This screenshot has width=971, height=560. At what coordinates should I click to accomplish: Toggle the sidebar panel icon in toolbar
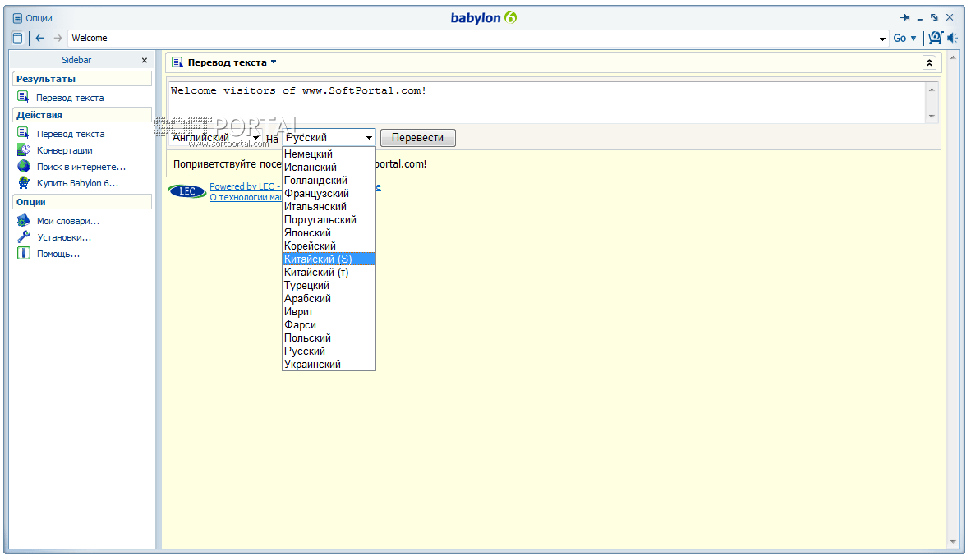coord(17,39)
